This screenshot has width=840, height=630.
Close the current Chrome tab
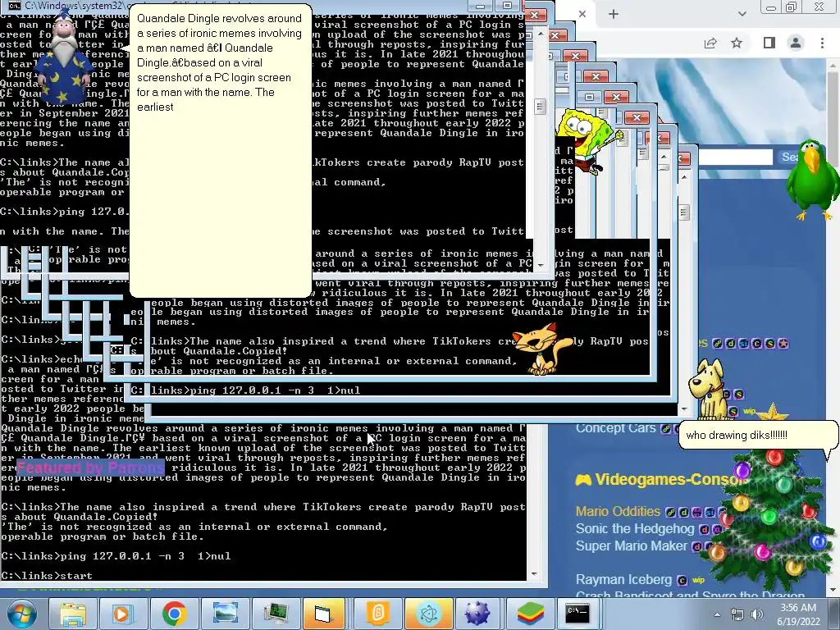(x=582, y=14)
